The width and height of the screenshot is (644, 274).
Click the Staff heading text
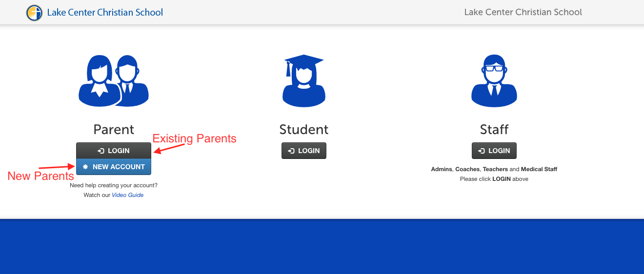point(494,130)
